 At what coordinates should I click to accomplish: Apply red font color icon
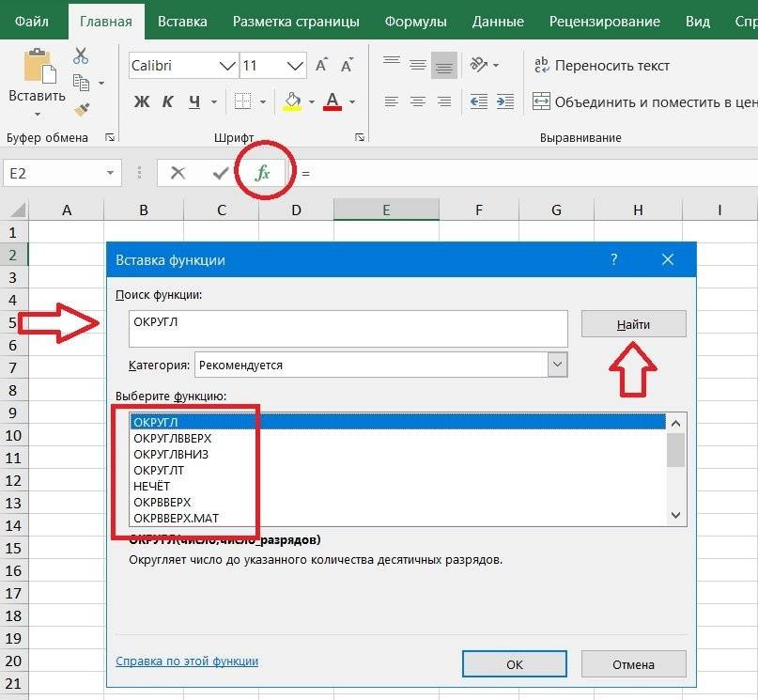click(x=331, y=101)
